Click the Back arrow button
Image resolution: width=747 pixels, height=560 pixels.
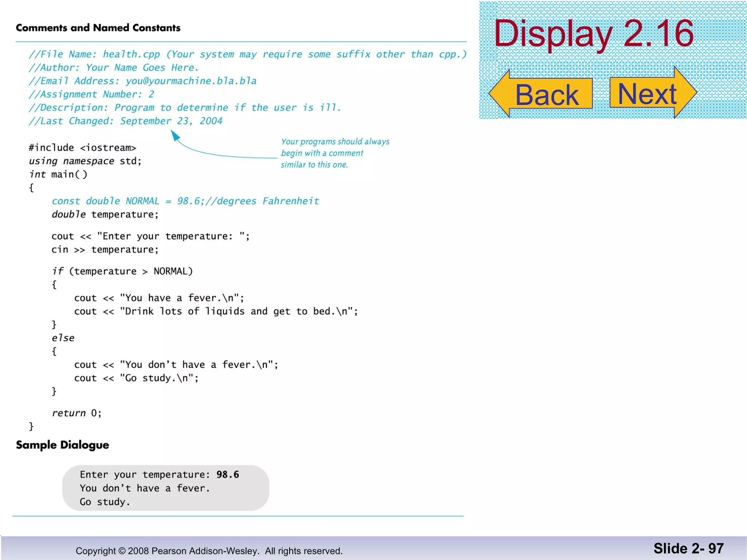point(541,94)
